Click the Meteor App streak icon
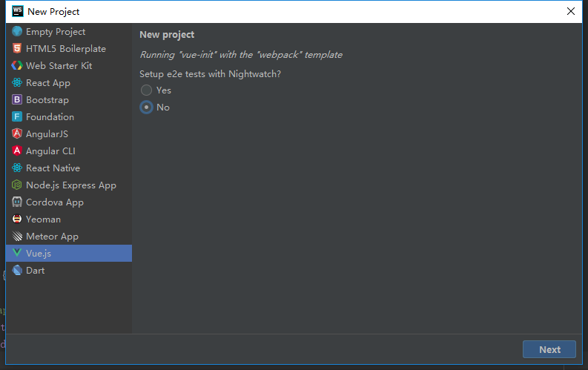Viewport: 588px width, 370px height. tap(17, 237)
